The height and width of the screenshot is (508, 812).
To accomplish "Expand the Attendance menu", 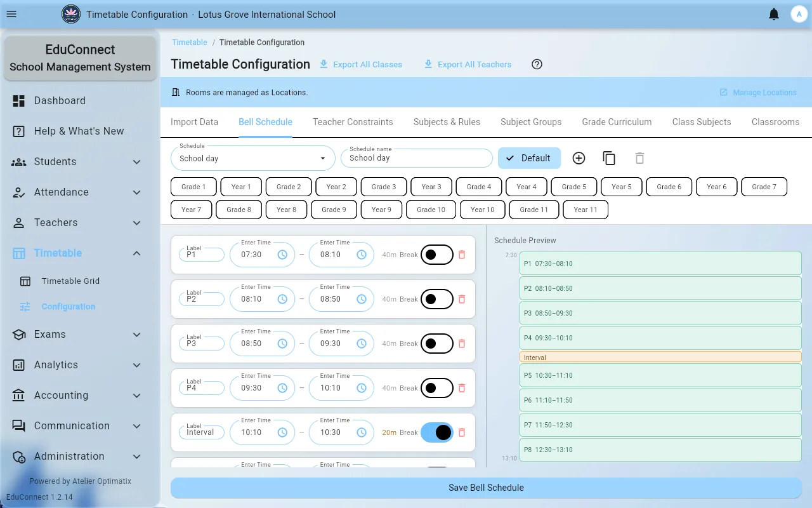I will [80, 192].
